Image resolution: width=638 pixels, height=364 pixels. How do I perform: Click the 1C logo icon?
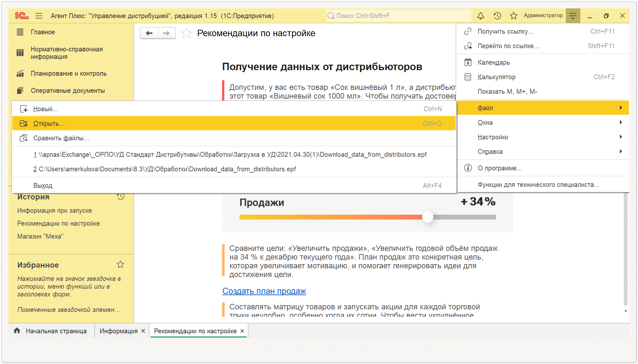21,16
